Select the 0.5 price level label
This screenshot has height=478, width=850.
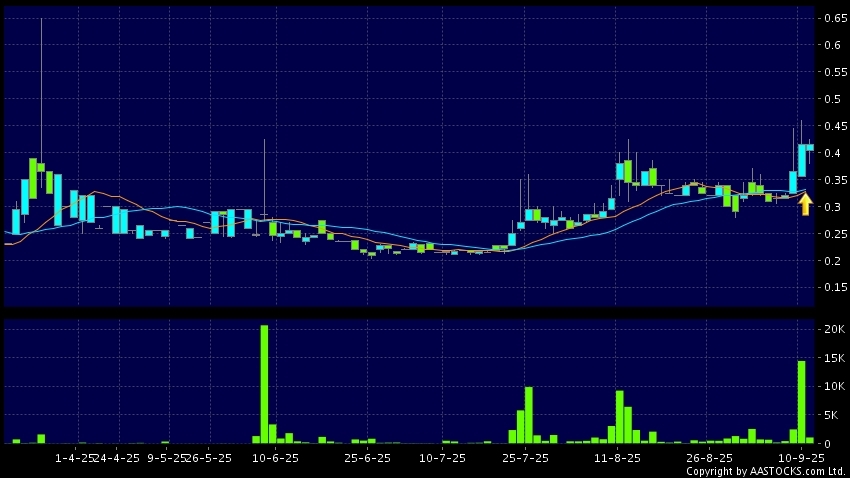click(x=832, y=99)
